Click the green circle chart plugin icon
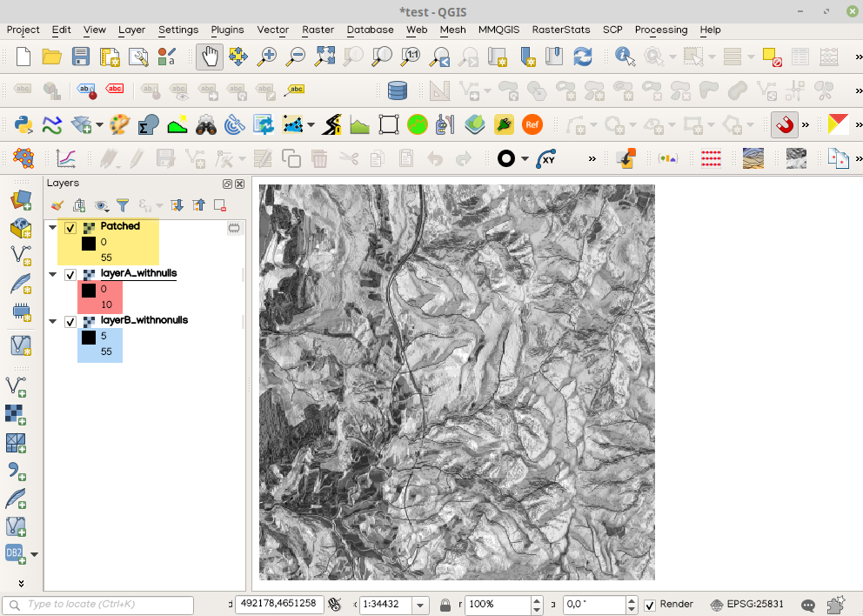The image size is (863, 616). click(418, 125)
